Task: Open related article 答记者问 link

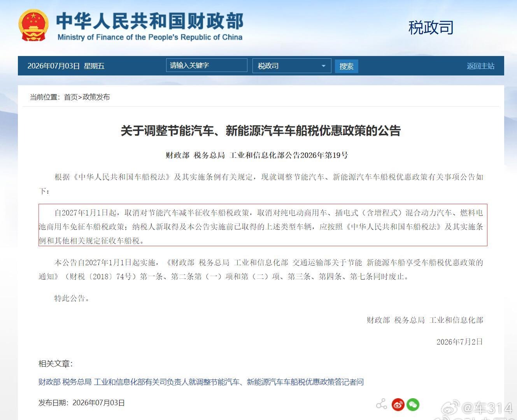Action: [x=201, y=382]
